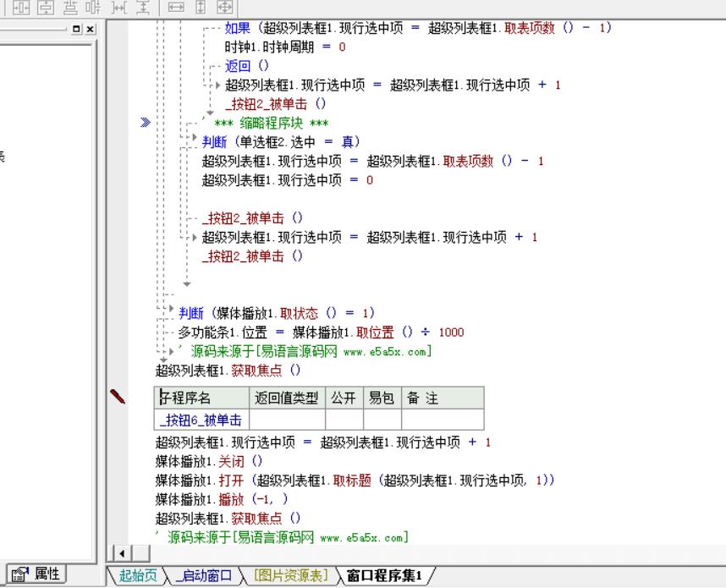Open the _启动窗口 tab
Viewport: 726px width, 588px height.
[x=205, y=575]
